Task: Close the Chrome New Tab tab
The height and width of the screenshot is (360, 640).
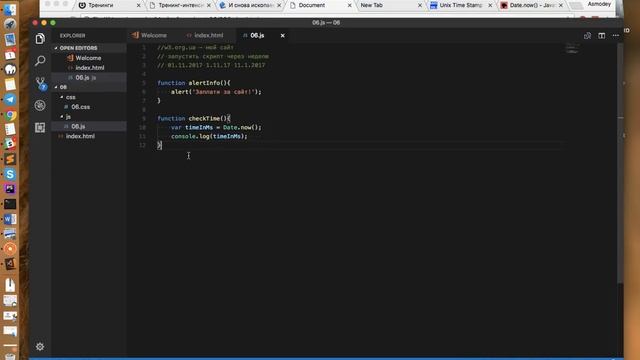Action: [420, 5]
